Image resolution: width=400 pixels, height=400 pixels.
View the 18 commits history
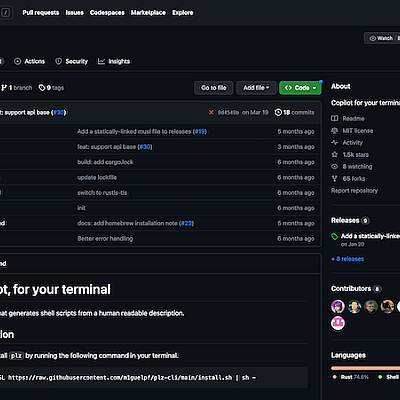294,113
